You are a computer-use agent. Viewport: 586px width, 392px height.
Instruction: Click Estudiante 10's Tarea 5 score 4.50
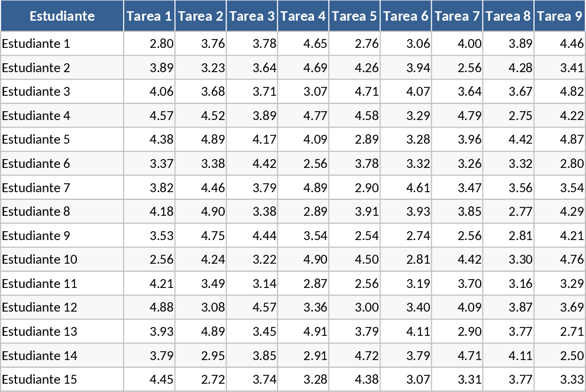[x=366, y=260]
